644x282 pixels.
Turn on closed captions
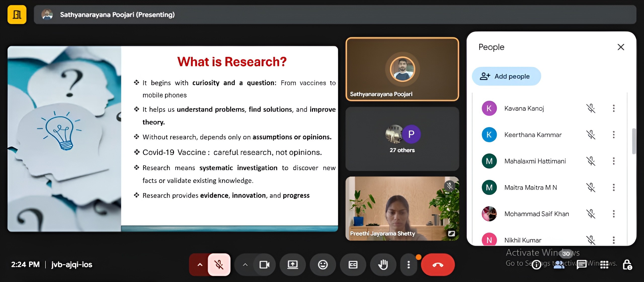(353, 265)
